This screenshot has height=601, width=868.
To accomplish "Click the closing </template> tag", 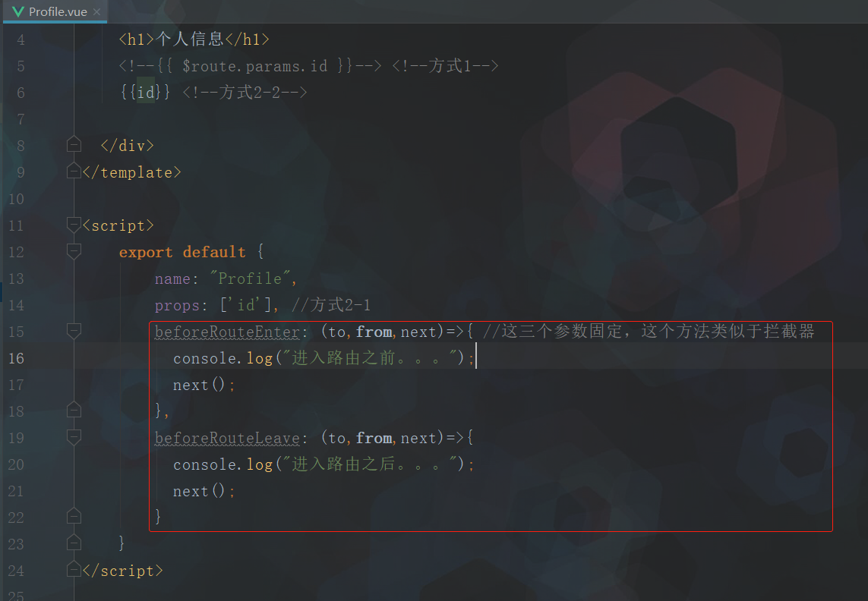I will [x=131, y=172].
